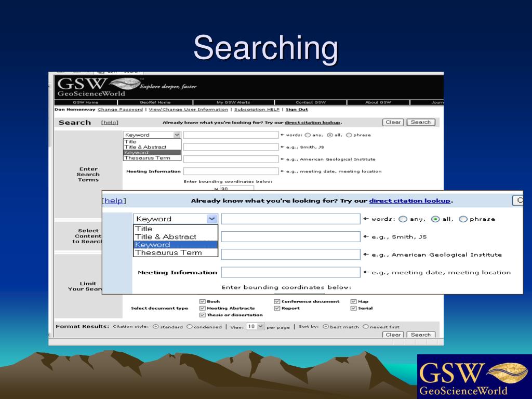Toggle the Book checkbox
This screenshot has width=532, height=399.
tap(203, 301)
